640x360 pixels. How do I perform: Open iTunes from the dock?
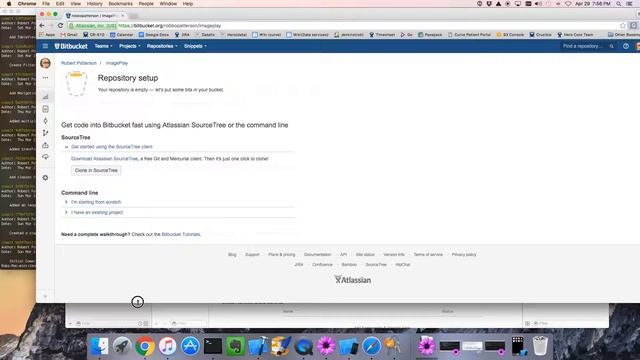pyautogui.click(x=167, y=346)
